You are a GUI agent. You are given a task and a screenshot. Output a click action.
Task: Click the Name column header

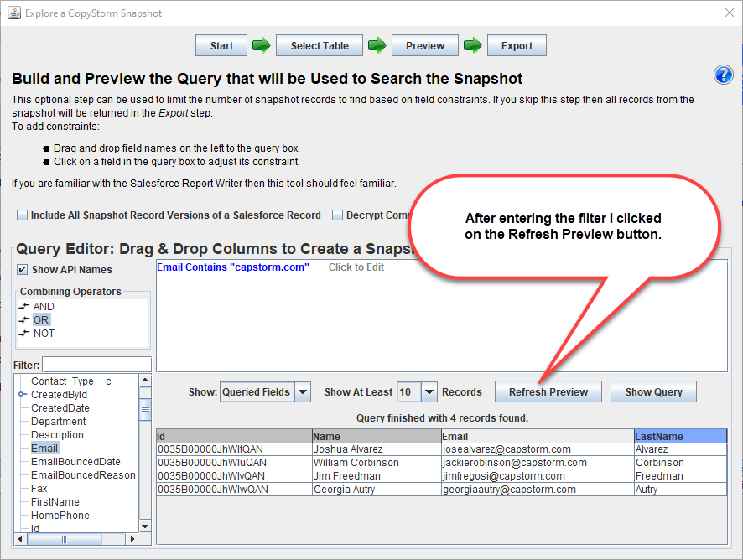pyautogui.click(x=377, y=436)
